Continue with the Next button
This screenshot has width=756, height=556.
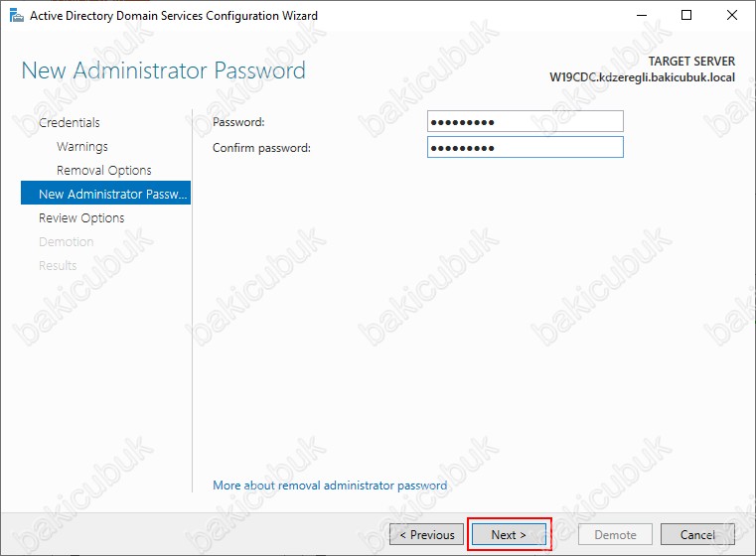coord(509,534)
